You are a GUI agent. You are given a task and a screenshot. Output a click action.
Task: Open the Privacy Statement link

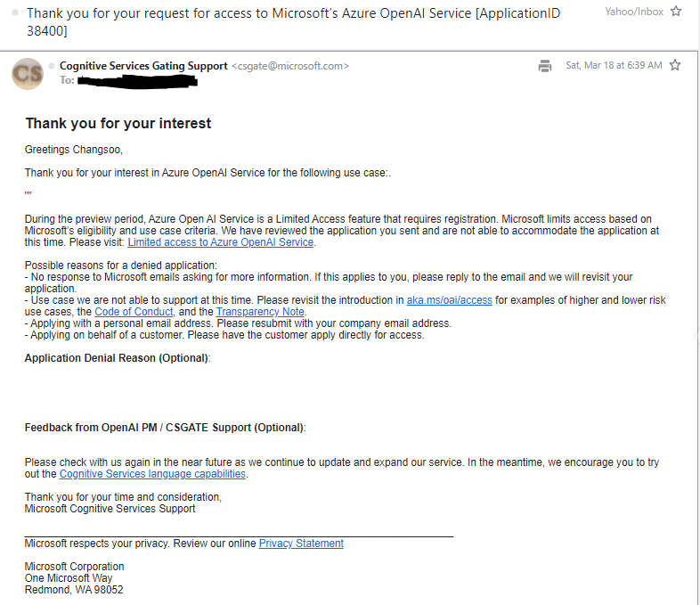301,544
